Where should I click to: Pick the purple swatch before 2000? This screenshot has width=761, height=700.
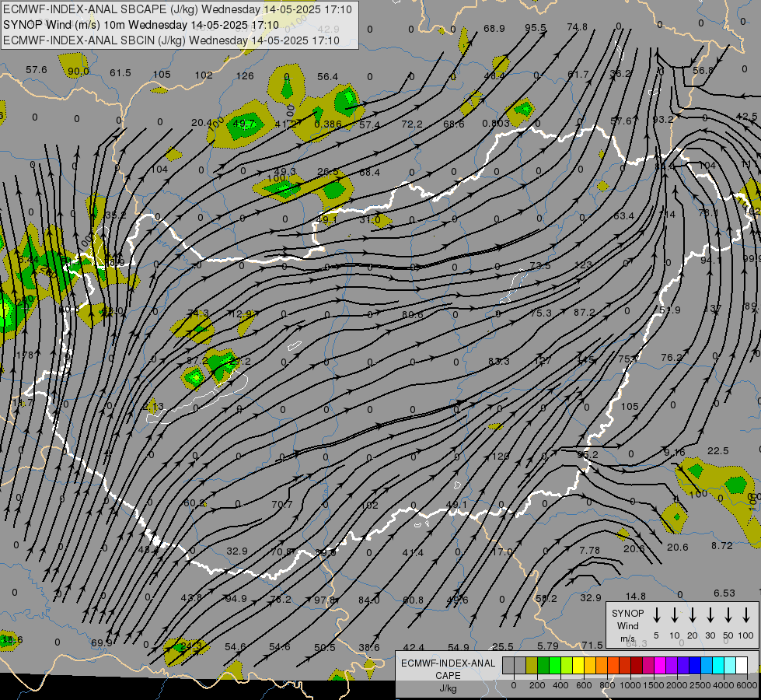[671, 665]
